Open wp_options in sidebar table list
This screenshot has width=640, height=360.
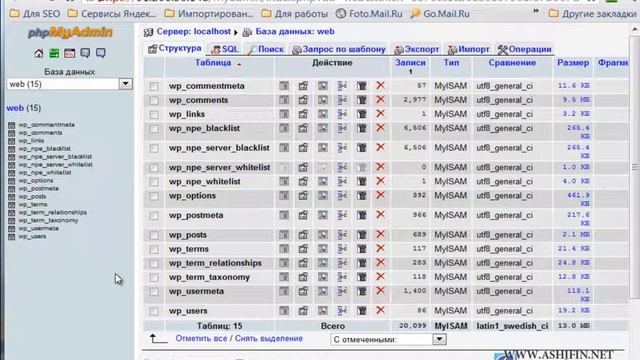36,181
